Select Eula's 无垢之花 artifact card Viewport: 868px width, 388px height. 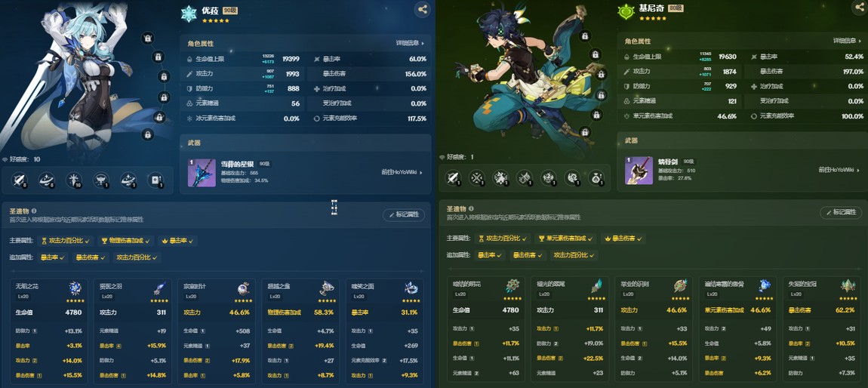click(x=49, y=331)
